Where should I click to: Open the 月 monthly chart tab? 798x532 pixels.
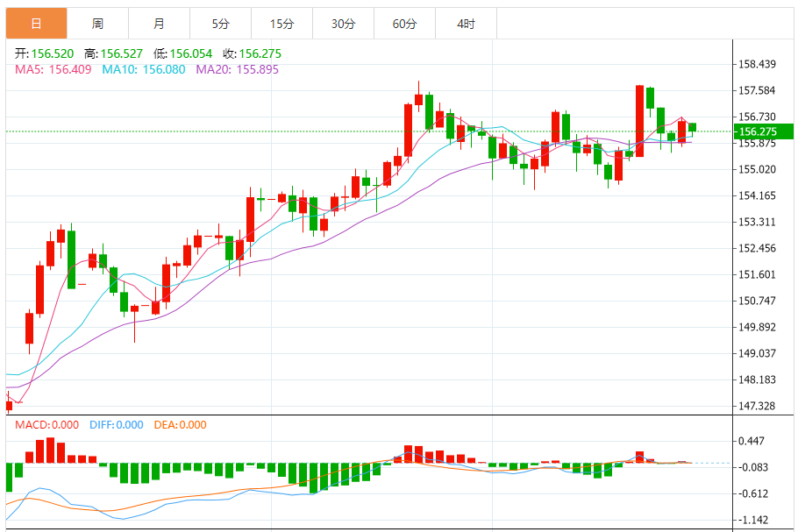159,24
